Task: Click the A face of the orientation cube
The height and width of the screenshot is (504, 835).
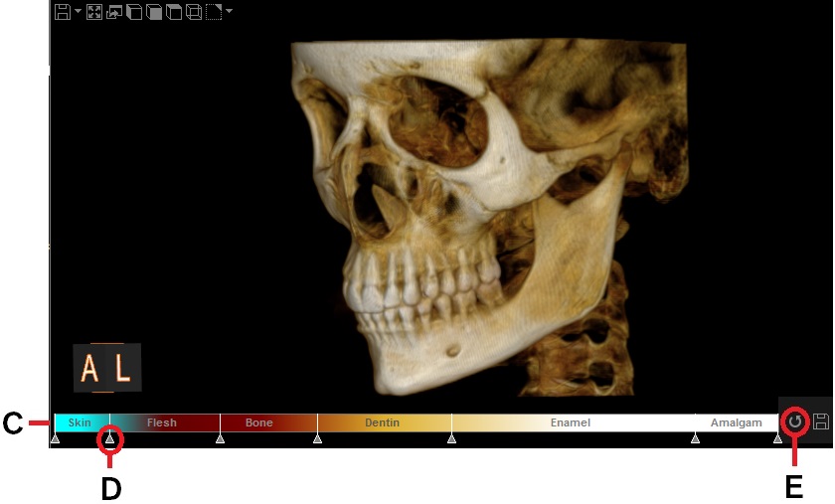Action: click(90, 368)
